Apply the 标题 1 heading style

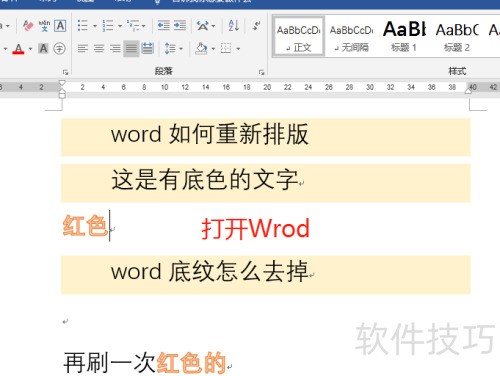(404, 36)
